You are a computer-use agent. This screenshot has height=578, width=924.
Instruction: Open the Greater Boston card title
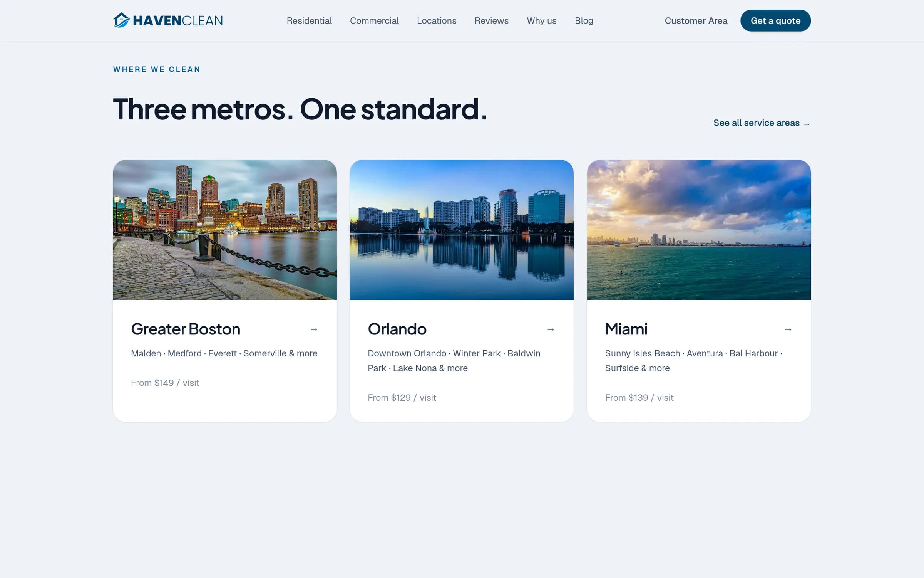point(186,329)
